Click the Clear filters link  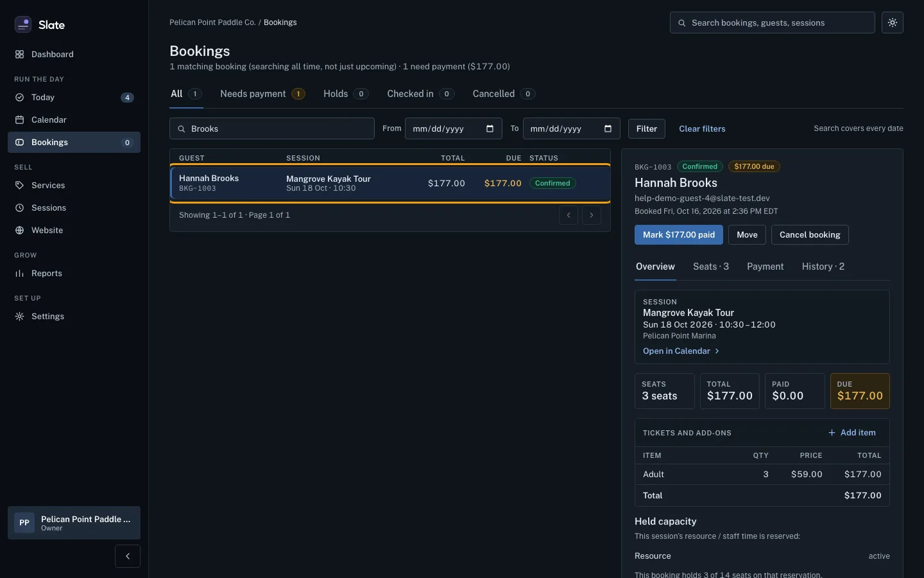702,129
